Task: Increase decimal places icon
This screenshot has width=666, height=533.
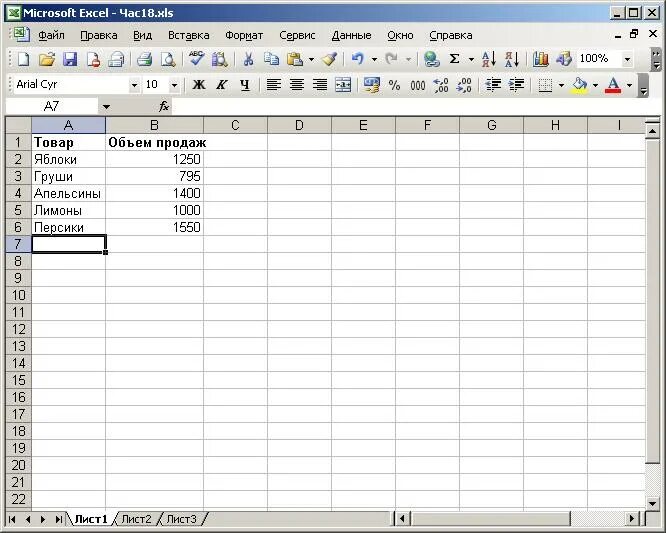Action: click(x=441, y=85)
